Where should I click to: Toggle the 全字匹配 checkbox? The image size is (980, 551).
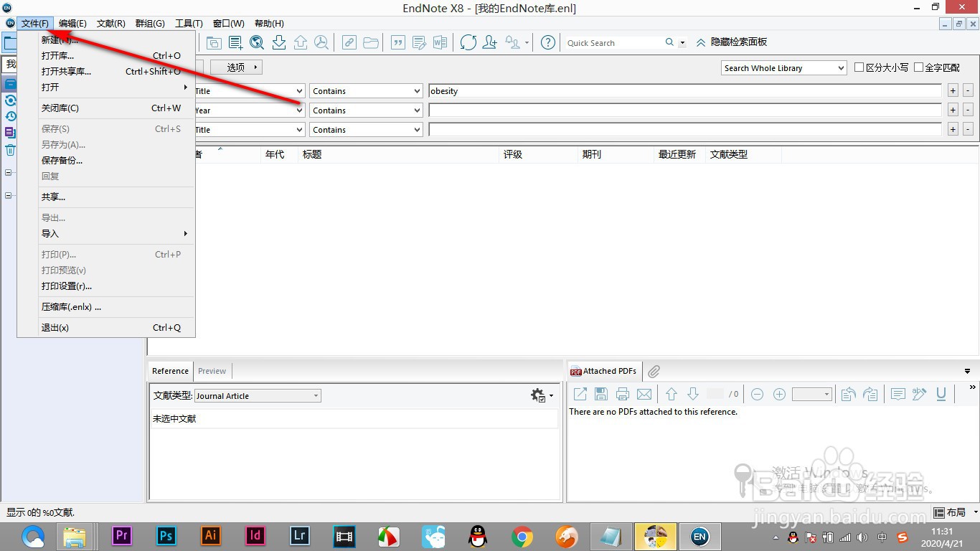coord(918,67)
